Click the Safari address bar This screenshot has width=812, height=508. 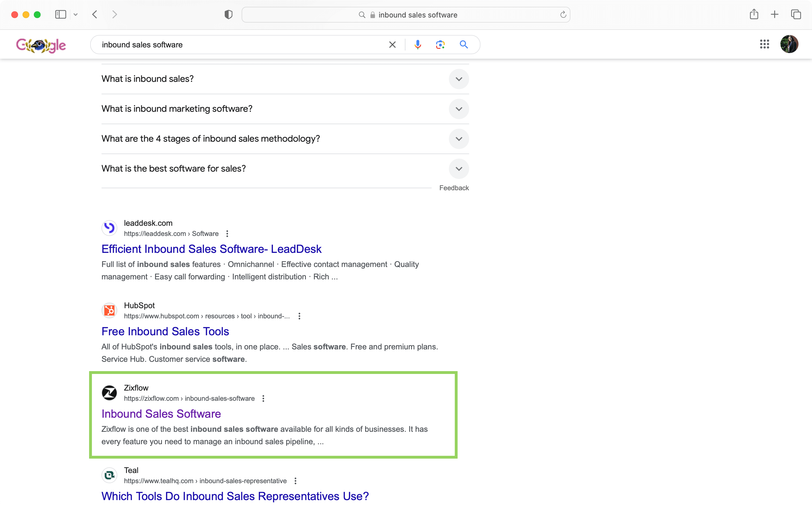[x=406, y=15]
